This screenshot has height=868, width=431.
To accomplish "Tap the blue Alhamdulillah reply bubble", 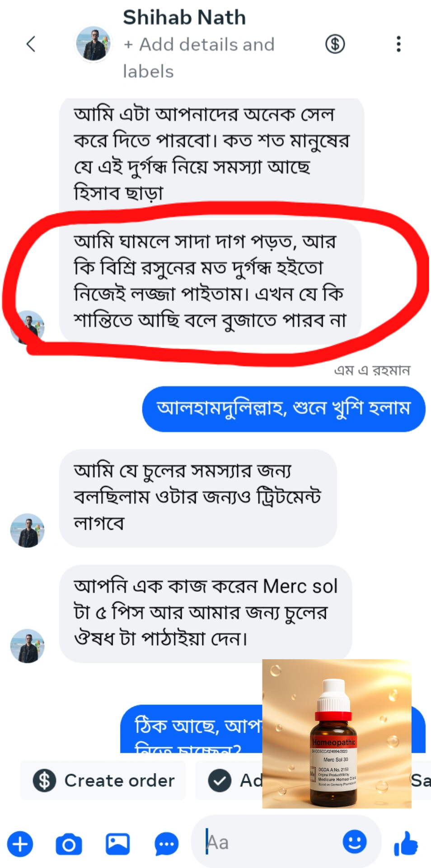I will (x=284, y=409).
